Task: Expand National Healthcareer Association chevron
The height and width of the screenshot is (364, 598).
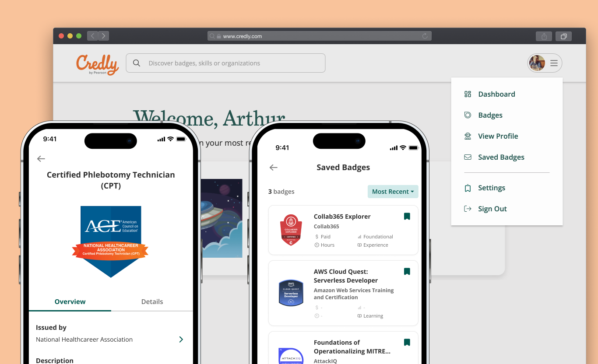Action: point(181,339)
